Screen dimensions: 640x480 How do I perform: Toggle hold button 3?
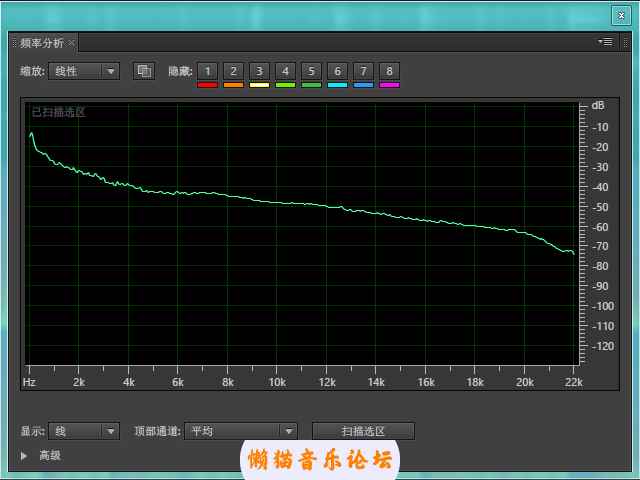click(x=259, y=71)
